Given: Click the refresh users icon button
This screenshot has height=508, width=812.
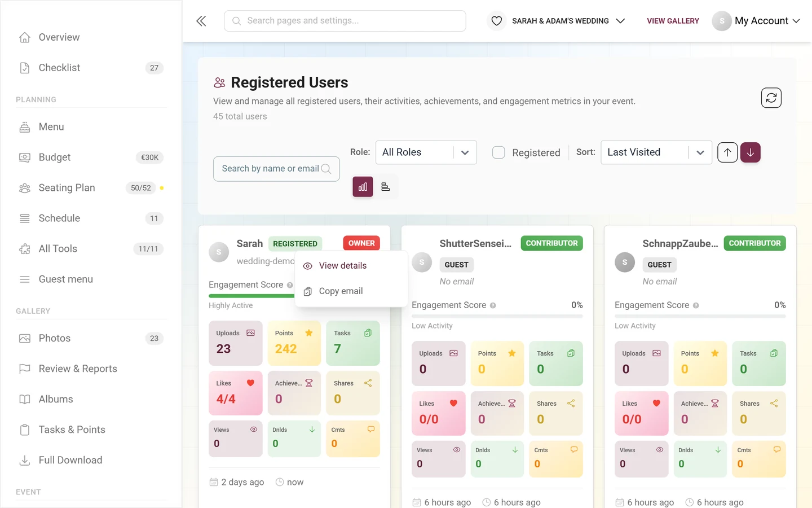Looking at the screenshot, I should click(x=771, y=98).
